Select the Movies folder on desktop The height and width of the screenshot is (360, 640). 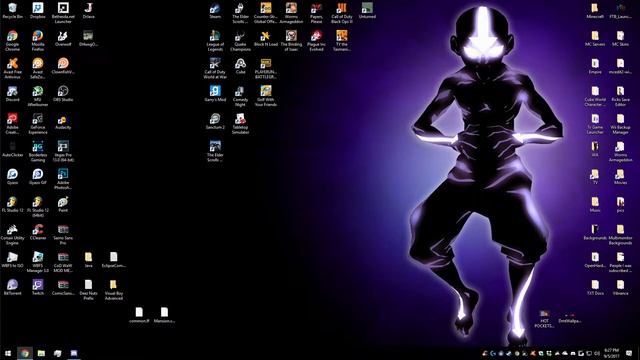click(x=620, y=177)
